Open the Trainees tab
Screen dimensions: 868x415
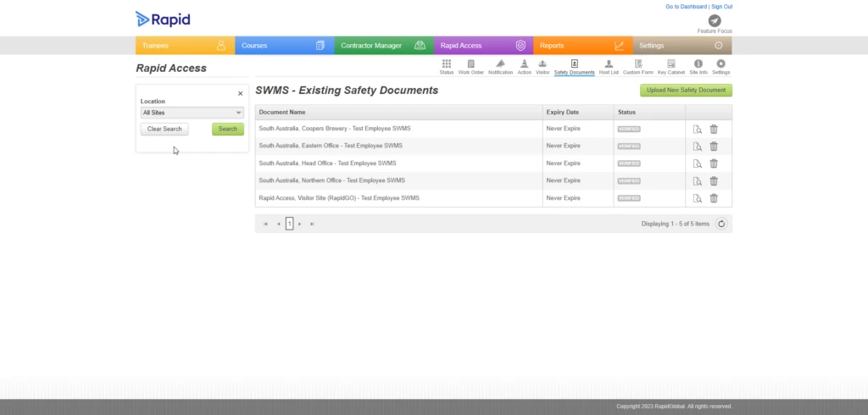tap(185, 46)
